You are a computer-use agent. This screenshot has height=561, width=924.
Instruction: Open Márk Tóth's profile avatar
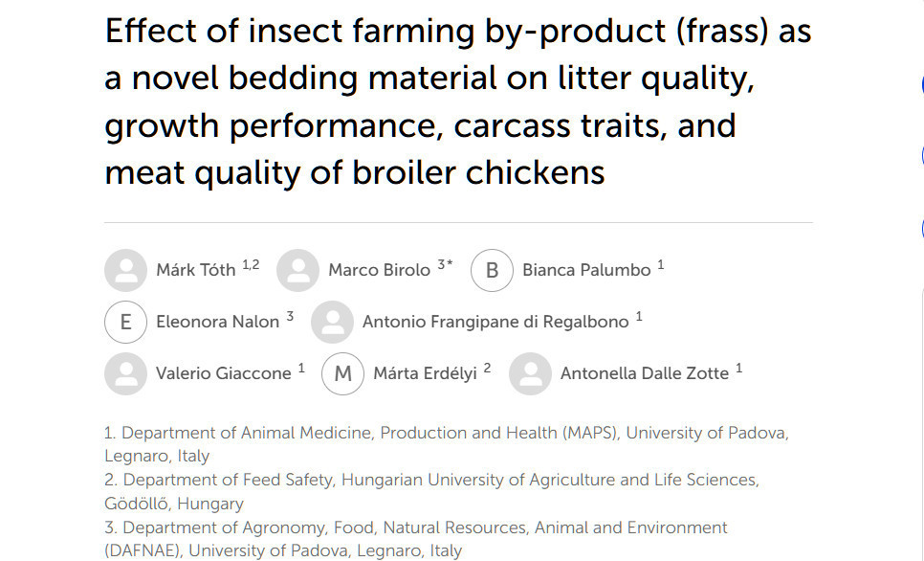(125, 270)
